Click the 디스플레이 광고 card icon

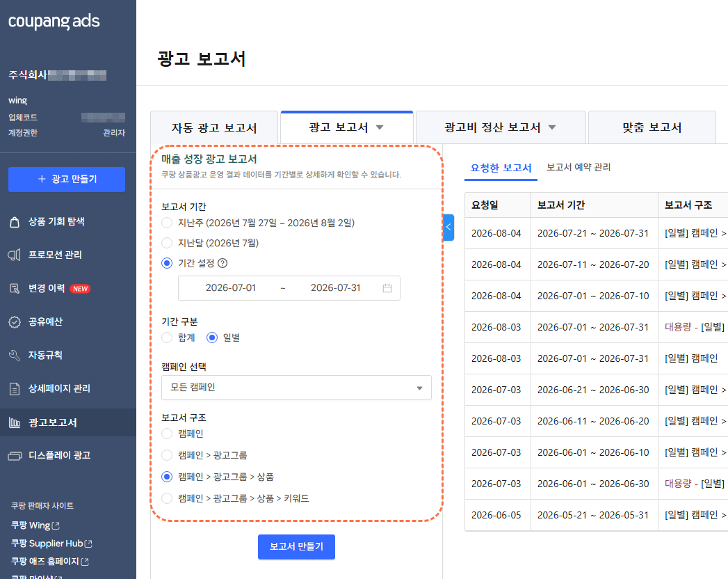pyautogui.click(x=15, y=456)
